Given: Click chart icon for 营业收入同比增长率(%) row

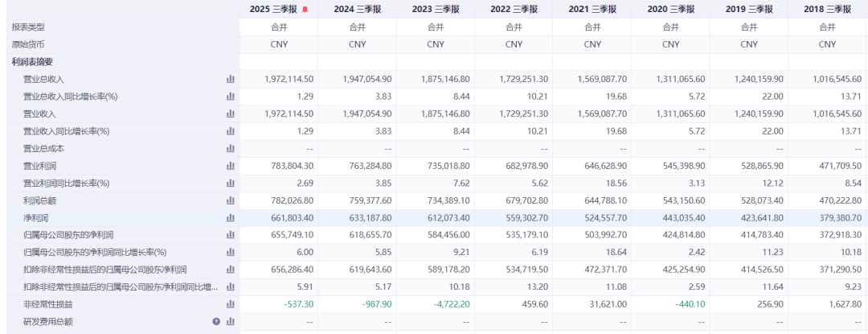Looking at the screenshot, I should click(x=231, y=131).
